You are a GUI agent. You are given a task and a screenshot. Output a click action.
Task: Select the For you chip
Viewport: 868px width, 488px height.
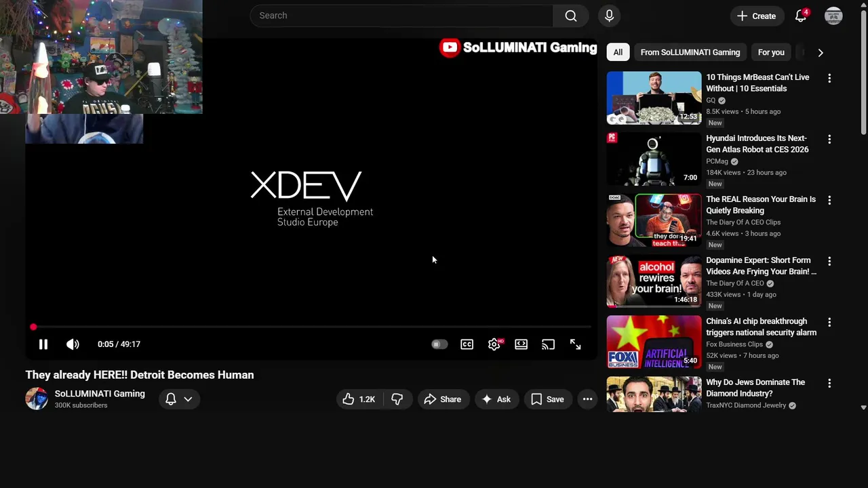click(771, 52)
